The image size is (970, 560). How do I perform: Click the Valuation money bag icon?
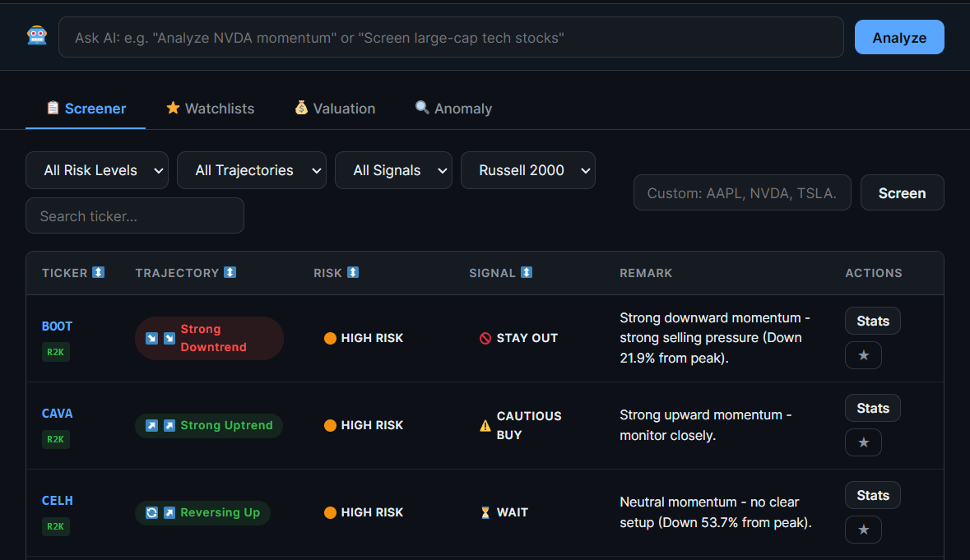click(x=301, y=108)
